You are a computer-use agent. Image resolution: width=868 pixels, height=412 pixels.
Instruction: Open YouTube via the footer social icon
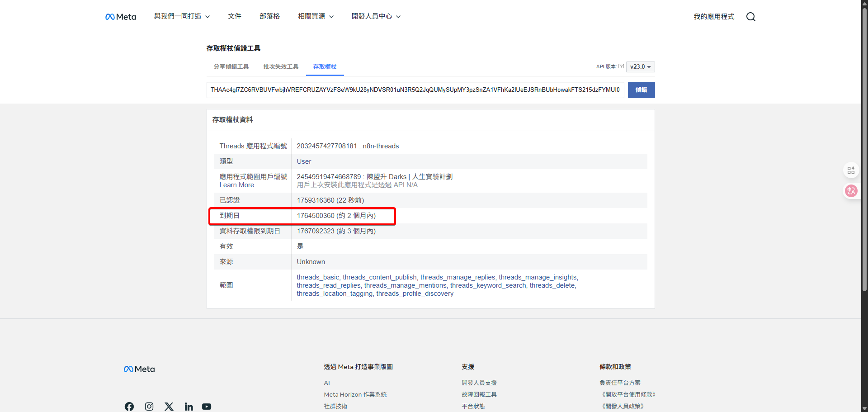(207, 406)
